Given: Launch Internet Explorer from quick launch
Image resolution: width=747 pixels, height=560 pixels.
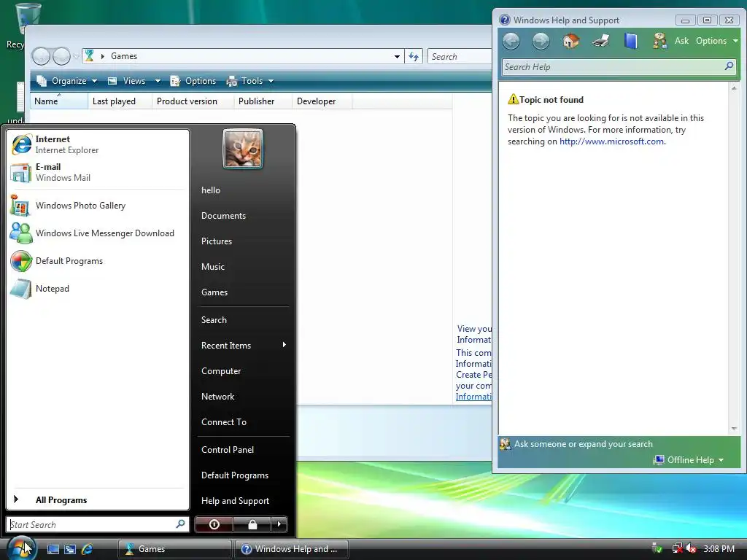Looking at the screenshot, I should click(x=88, y=549).
